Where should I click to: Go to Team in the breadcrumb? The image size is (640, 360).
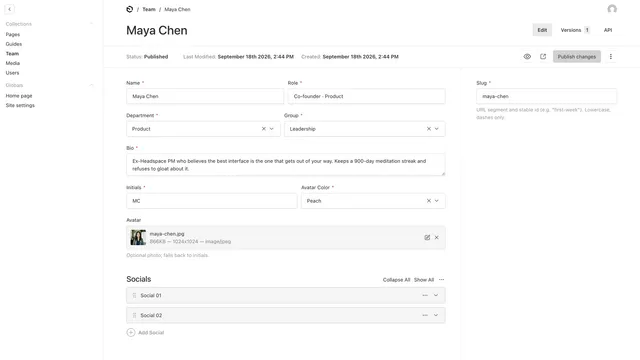(149, 9)
